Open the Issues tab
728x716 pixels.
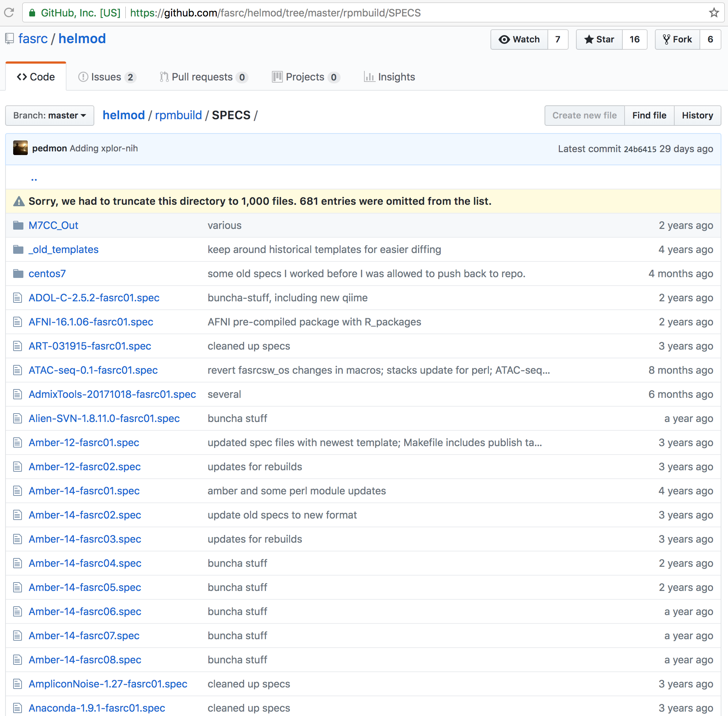point(107,77)
